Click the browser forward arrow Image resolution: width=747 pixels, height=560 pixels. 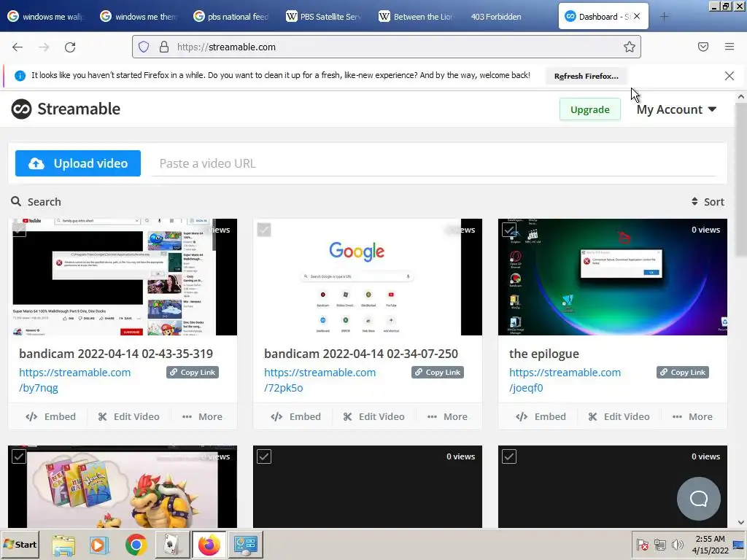pos(44,47)
